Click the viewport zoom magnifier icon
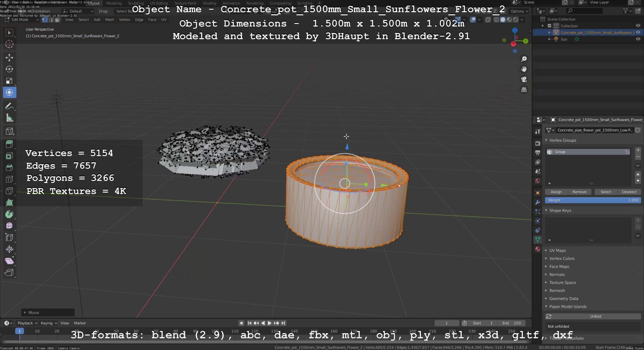Screen dimensions: 644x350 pos(524,59)
